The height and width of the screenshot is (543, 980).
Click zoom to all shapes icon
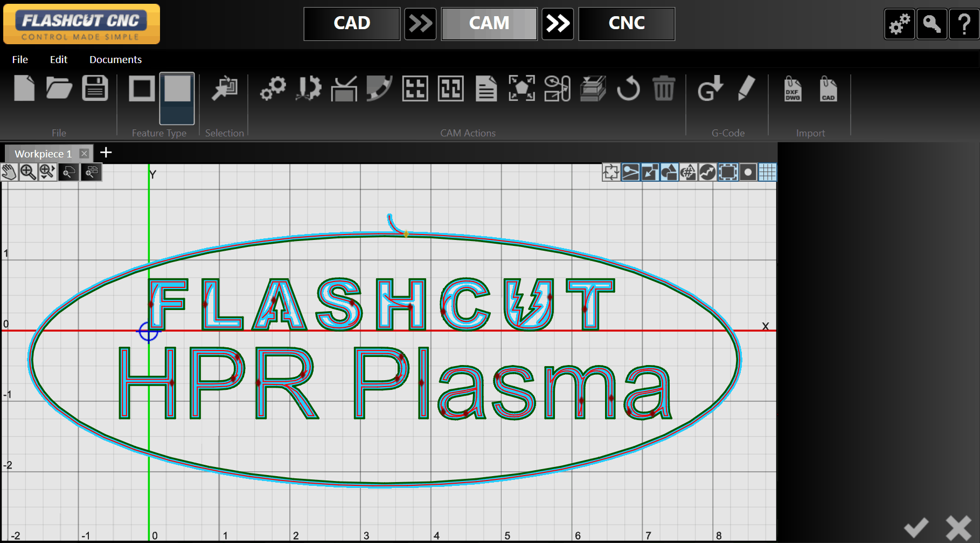coord(92,173)
